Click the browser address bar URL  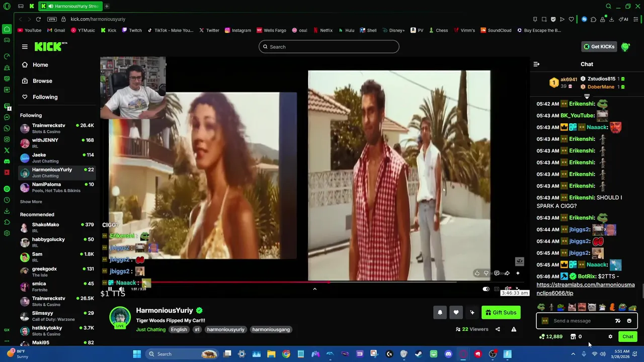pos(98,19)
